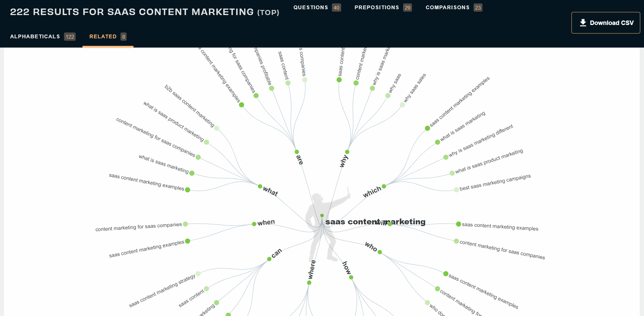Click the 'where' branch node dot

[x=309, y=282]
